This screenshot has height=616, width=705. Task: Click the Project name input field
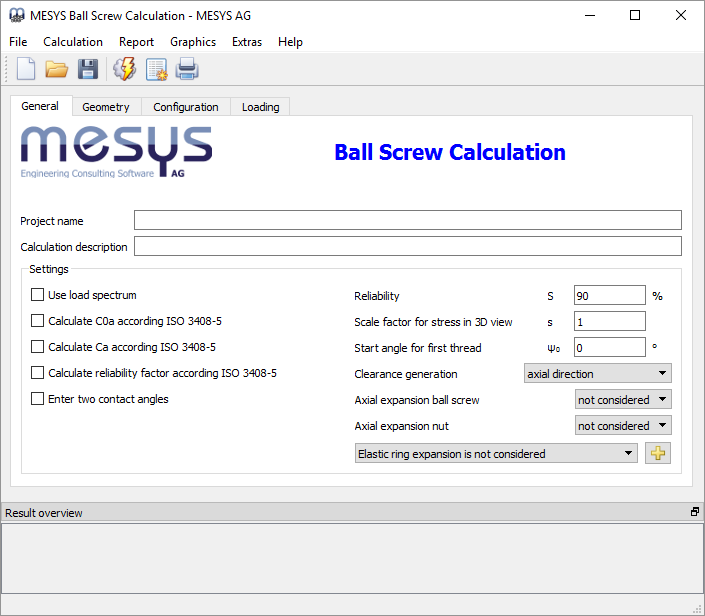click(407, 221)
